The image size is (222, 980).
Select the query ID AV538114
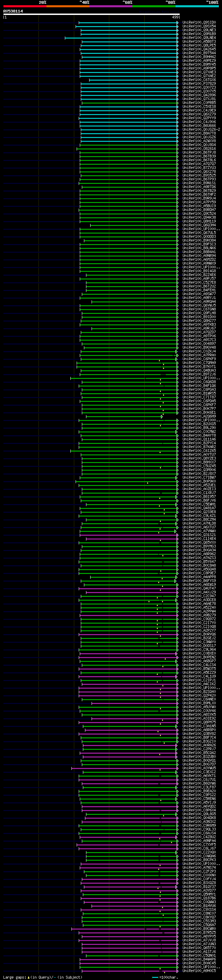(13, 11)
